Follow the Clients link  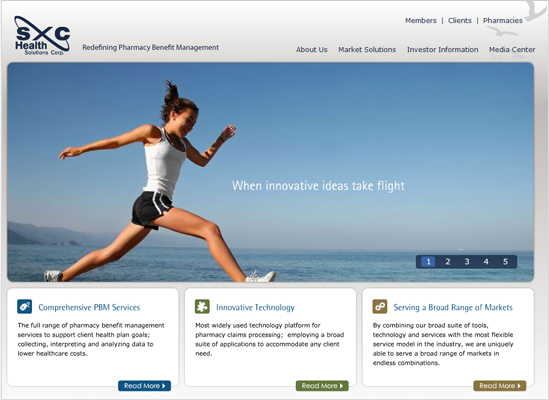coord(460,21)
